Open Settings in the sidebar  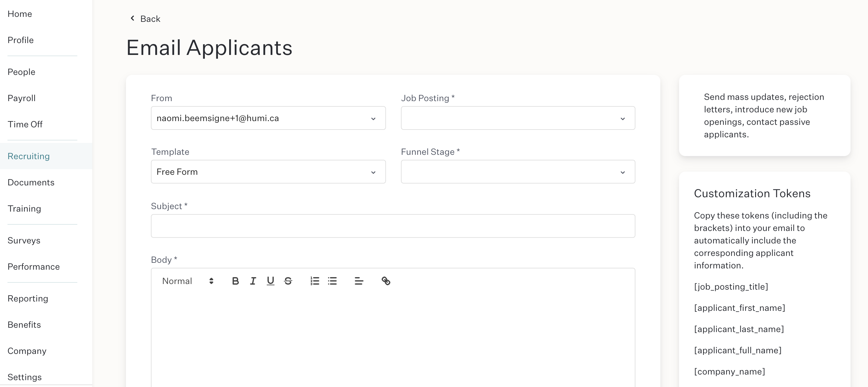[x=25, y=377]
